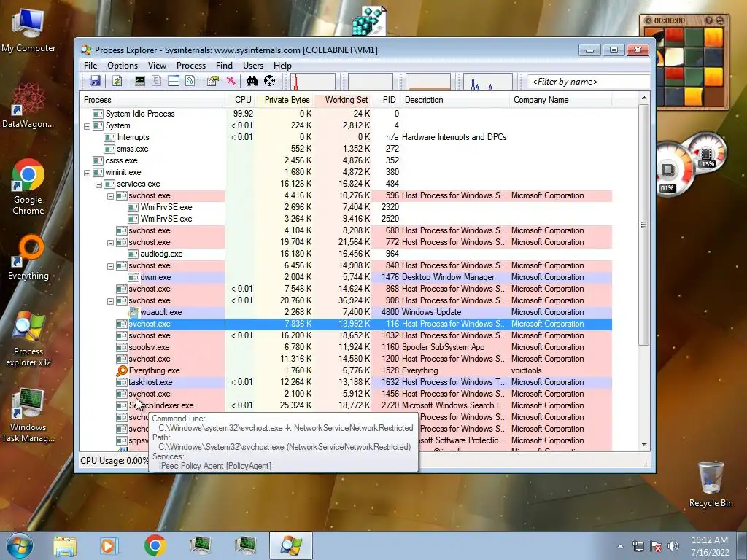Click the red X Kill Process icon
Image resolution: width=747 pixels, height=560 pixels.
click(231, 81)
